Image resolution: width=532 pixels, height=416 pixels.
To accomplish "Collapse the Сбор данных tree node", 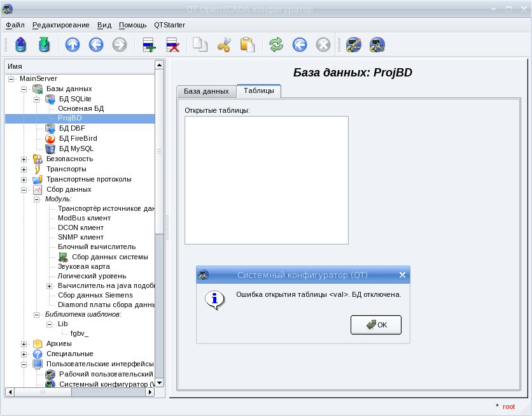I will 24,190.
